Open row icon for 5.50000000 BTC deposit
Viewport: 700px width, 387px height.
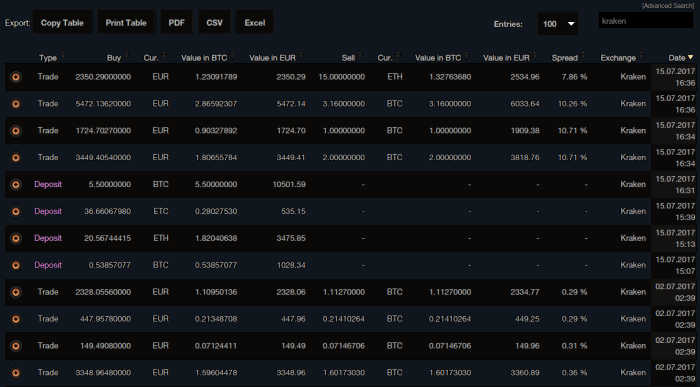coord(16,184)
